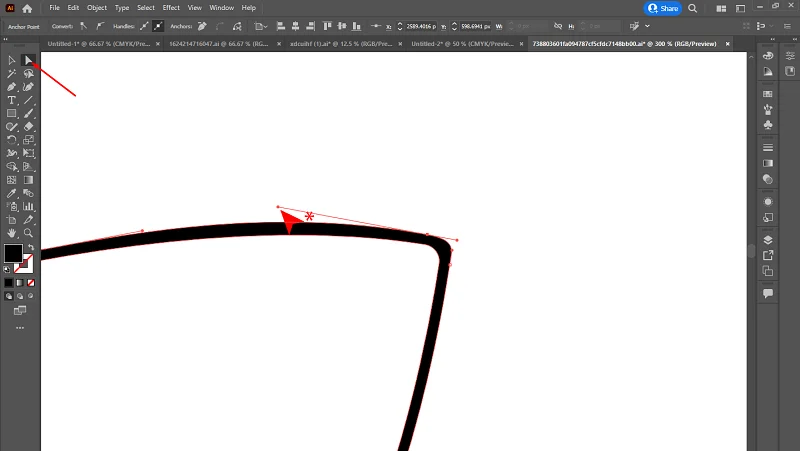Screen dimensions: 800x451
Task: Open the isolate selected object dropdown
Action: coord(261,26)
